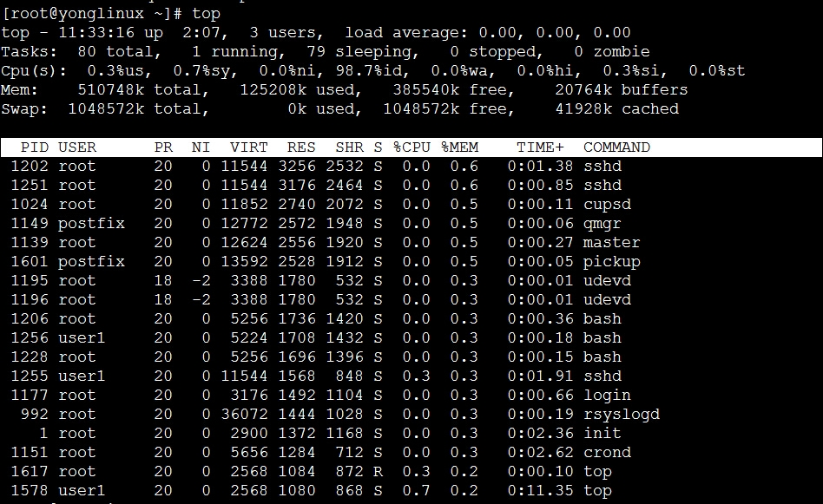Click the SHR column header
This screenshot has height=504, width=823.
point(350,147)
